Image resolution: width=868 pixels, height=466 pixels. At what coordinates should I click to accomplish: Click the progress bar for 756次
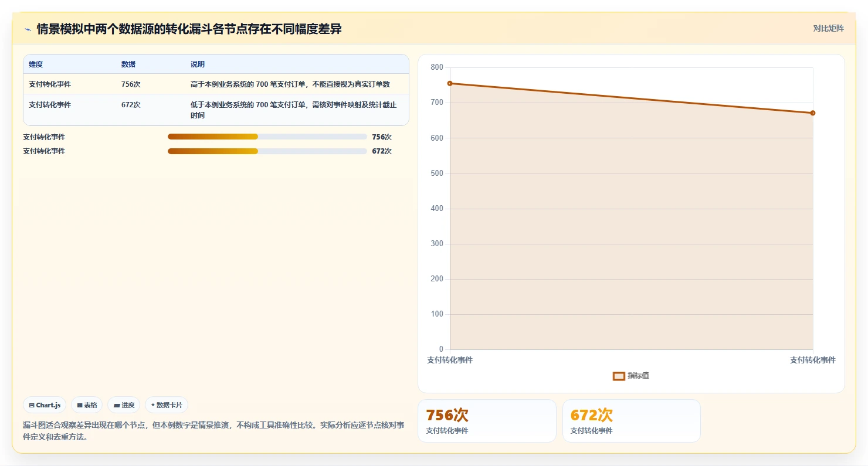coord(267,137)
